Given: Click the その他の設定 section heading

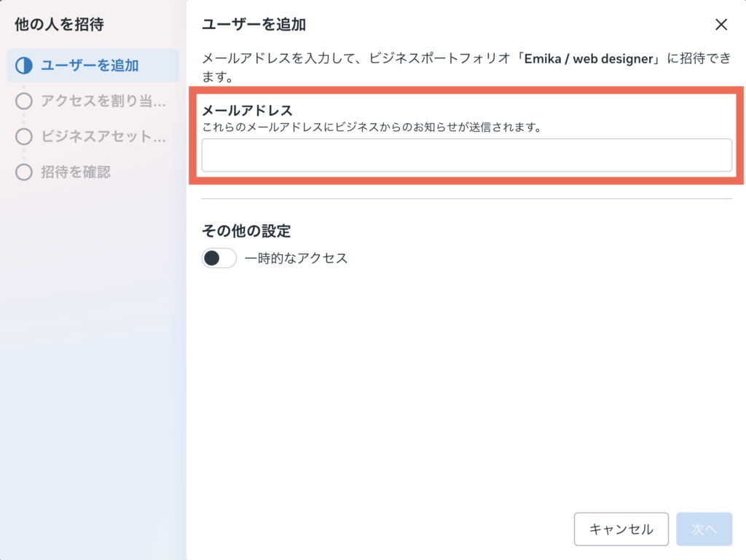Looking at the screenshot, I should (x=246, y=231).
